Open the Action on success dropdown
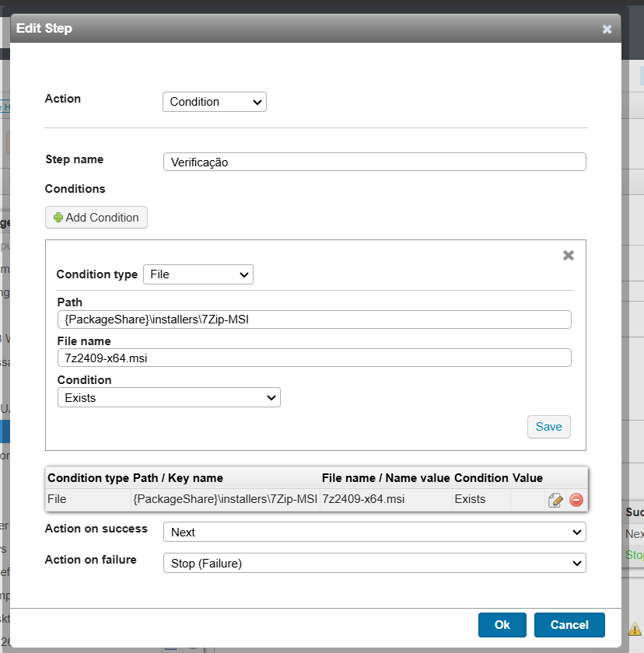This screenshot has width=644, height=653. click(x=374, y=533)
